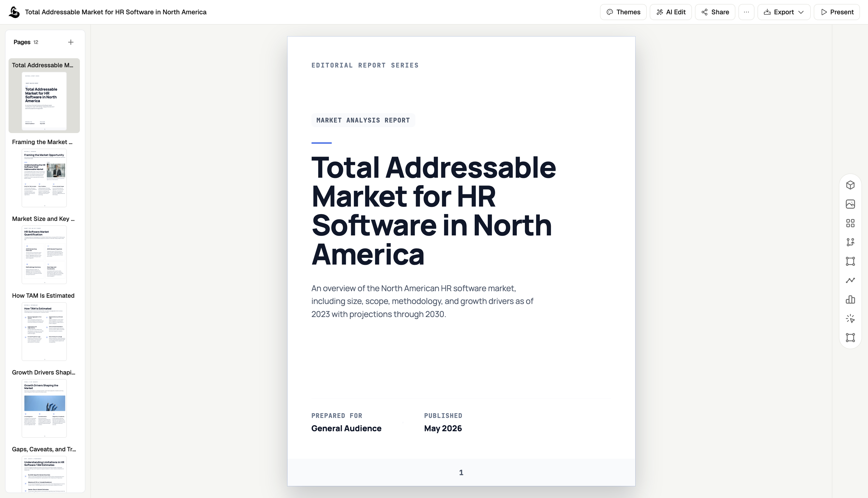The image size is (868, 498).
Task: Select the main report title heading
Action: coord(433,210)
